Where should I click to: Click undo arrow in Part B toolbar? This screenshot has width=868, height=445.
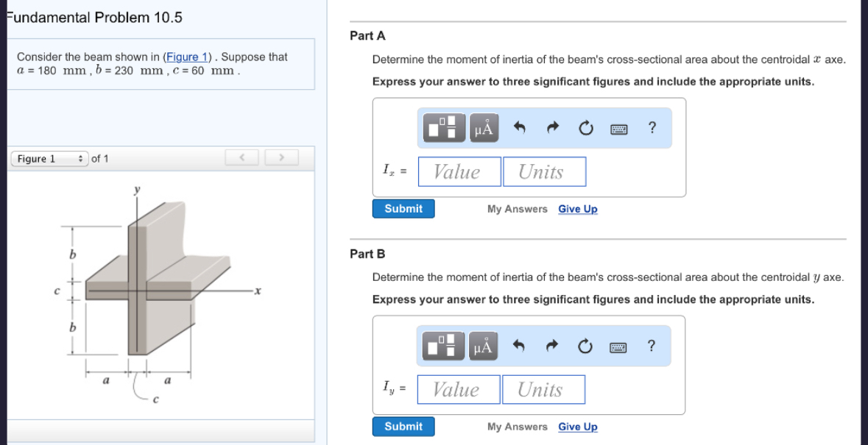[x=519, y=346]
